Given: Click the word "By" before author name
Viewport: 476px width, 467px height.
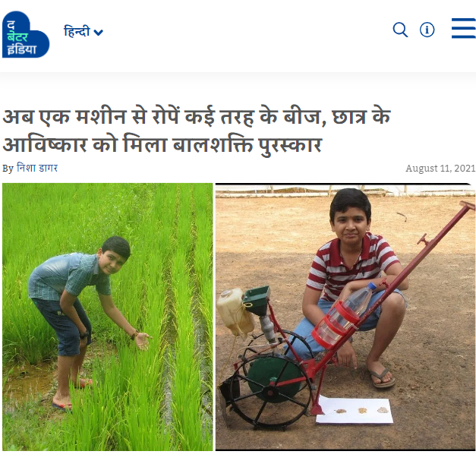Looking at the screenshot, I should pyautogui.click(x=8, y=169).
